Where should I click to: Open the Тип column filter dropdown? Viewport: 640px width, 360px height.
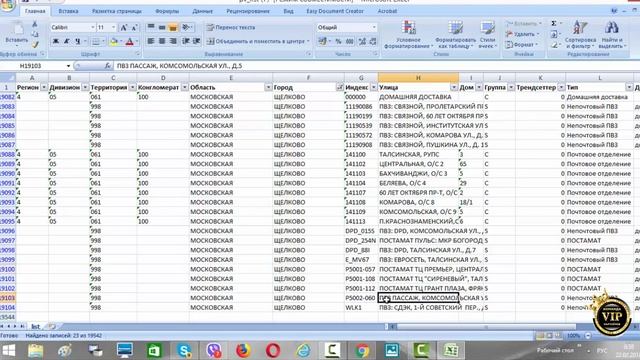(x=629, y=87)
